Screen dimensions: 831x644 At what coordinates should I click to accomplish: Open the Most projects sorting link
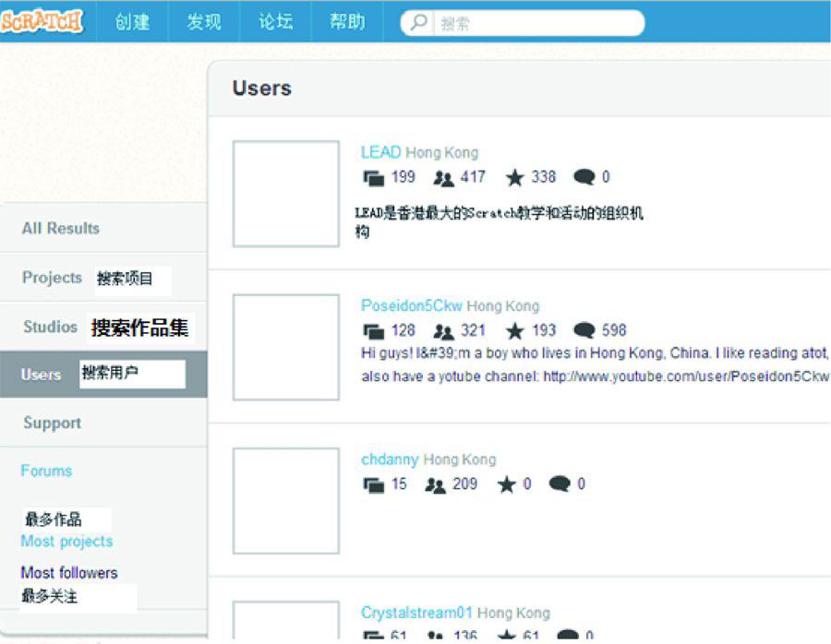click(x=66, y=541)
